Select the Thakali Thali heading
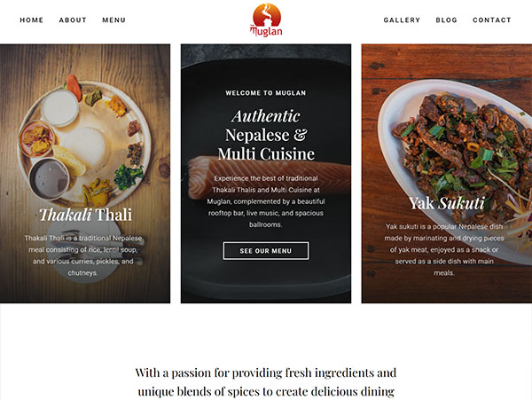 tap(85, 215)
